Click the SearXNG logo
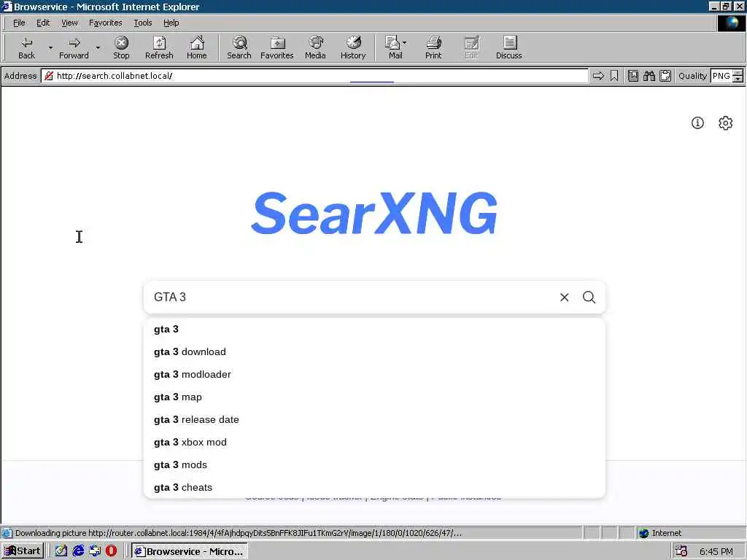 coord(374,214)
